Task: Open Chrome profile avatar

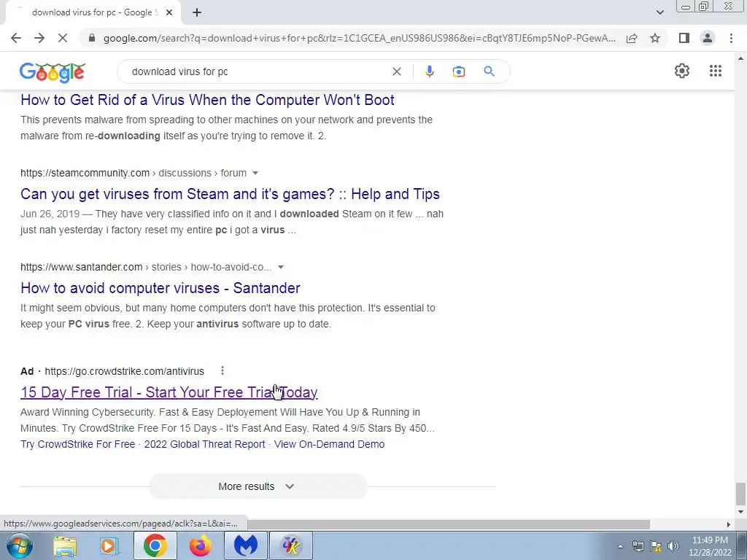Action: 708,38
